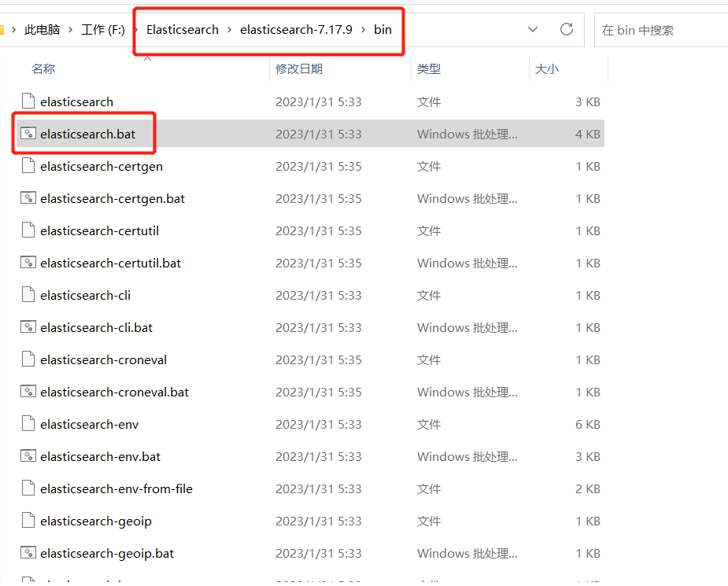Click the elasticsearch-certutil.bat batch icon
Image resolution: width=728 pixels, height=586 pixels.
(x=28, y=263)
